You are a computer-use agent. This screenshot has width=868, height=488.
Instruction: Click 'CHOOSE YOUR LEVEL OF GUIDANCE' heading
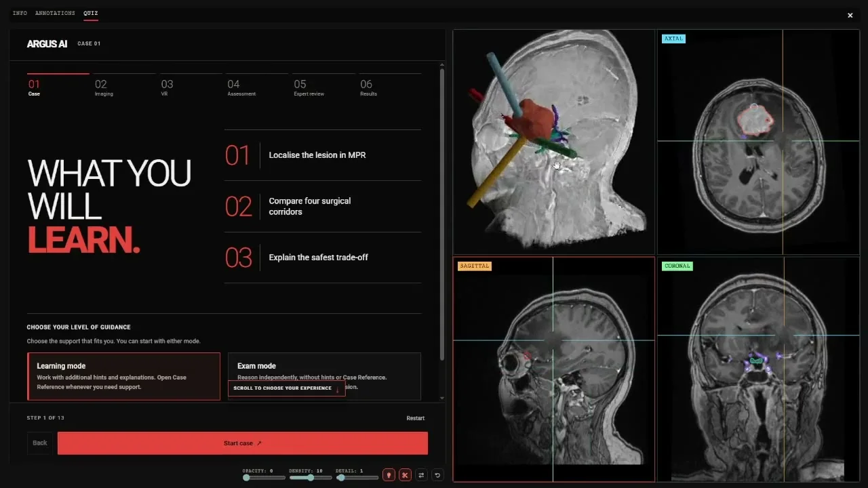tap(79, 327)
